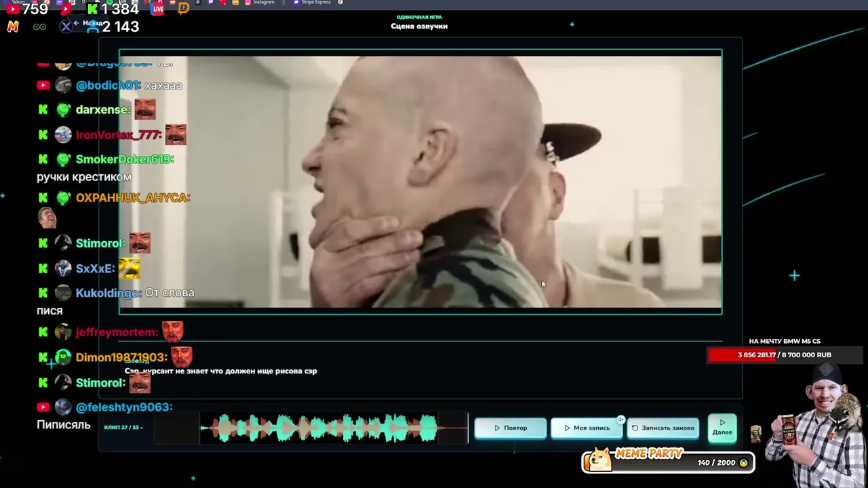Screen dimensions: 868x488
Task: Click the Повтор replay button
Action: click(511, 428)
